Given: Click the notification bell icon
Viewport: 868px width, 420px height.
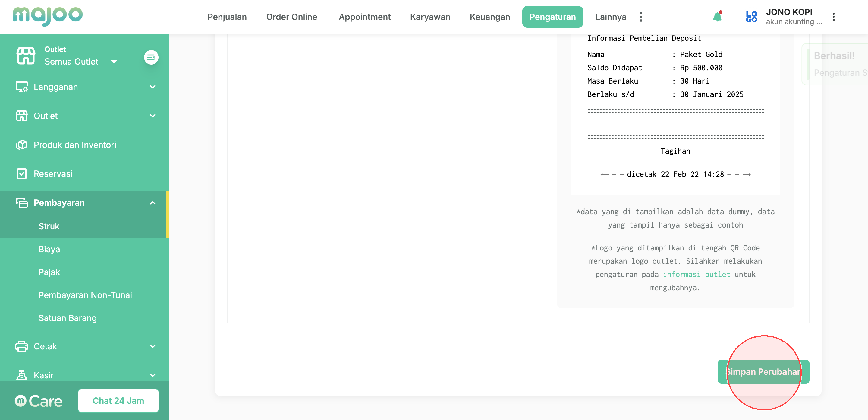Looking at the screenshot, I should point(717,17).
